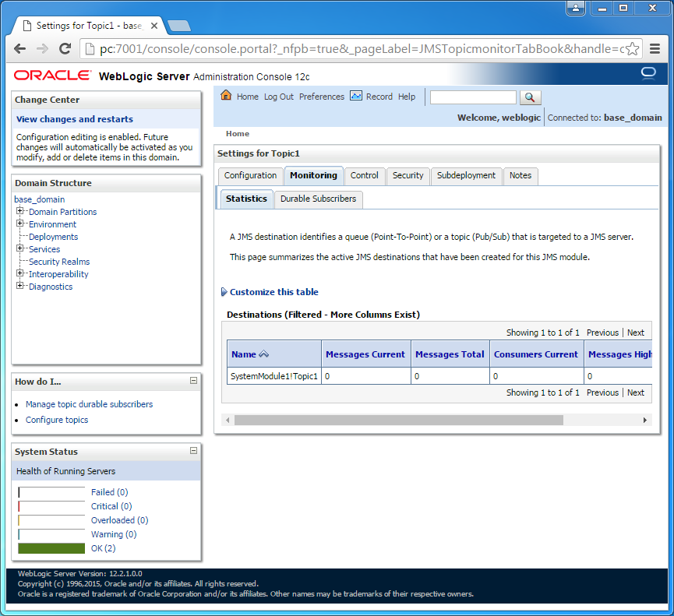Click the horizontal scrollbar left arrow
The width and height of the screenshot is (674, 616).
pos(228,420)
